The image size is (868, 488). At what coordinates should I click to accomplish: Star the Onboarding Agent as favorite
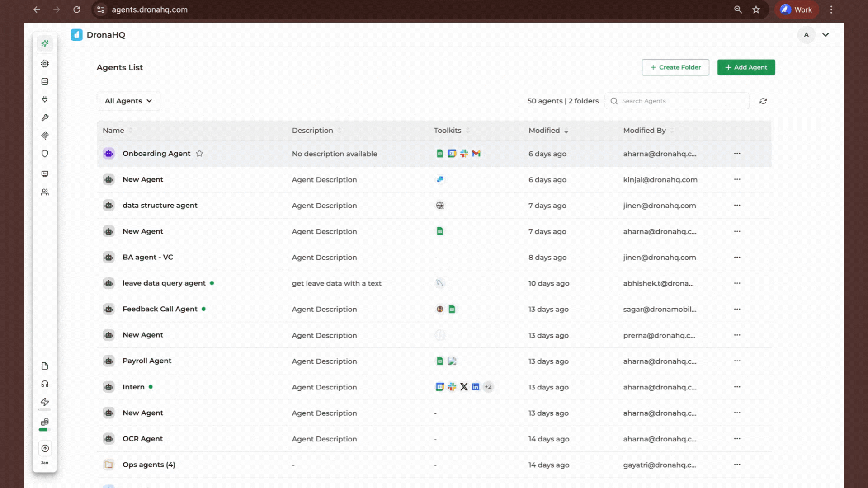pos(200,154)
